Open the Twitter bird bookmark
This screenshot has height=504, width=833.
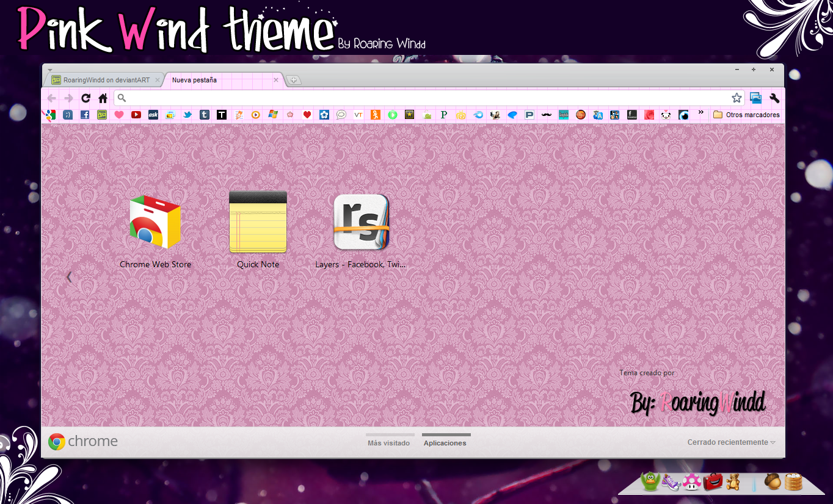pos(187,114)
